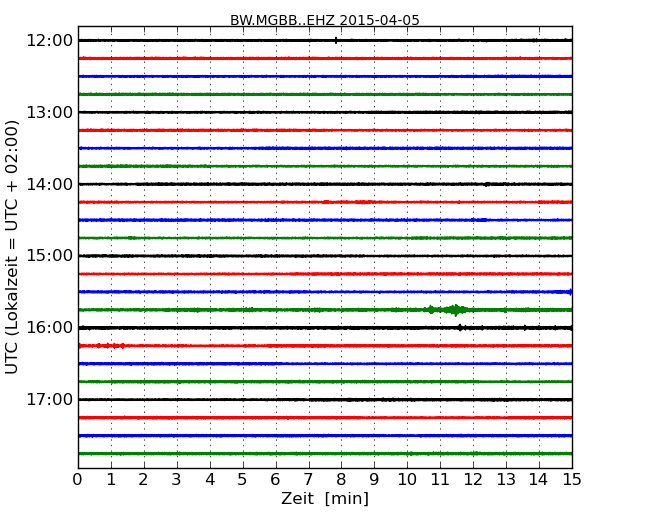Click x-axis tick label 0
The height and width of the screenshot is (520, 650).
78,480
